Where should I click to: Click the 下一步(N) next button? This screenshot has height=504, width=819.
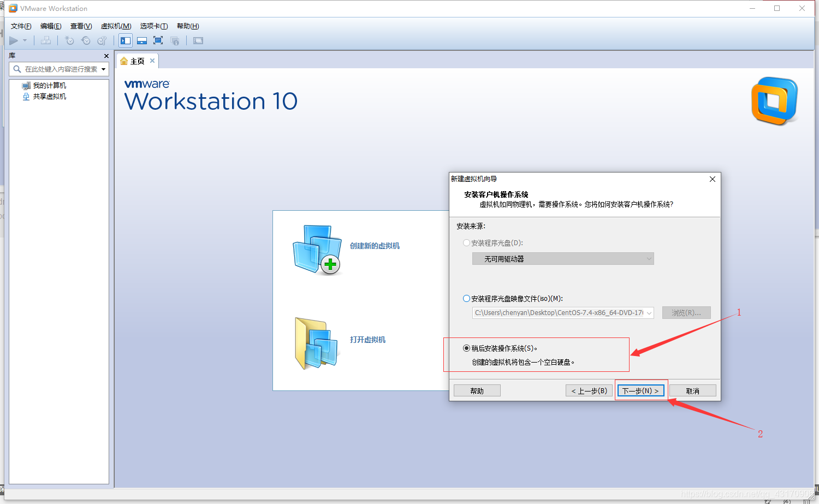point(641,391)
